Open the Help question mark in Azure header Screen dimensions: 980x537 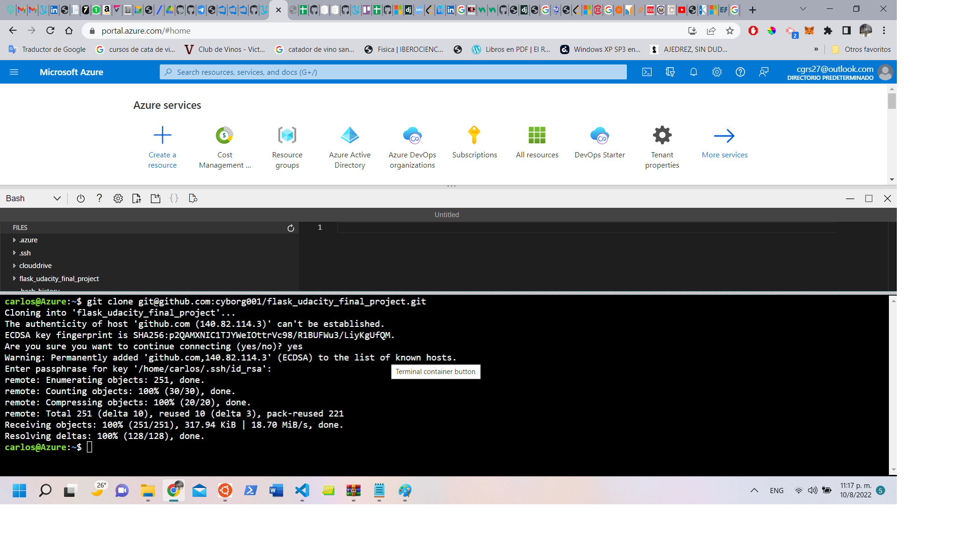coord(740,72)
